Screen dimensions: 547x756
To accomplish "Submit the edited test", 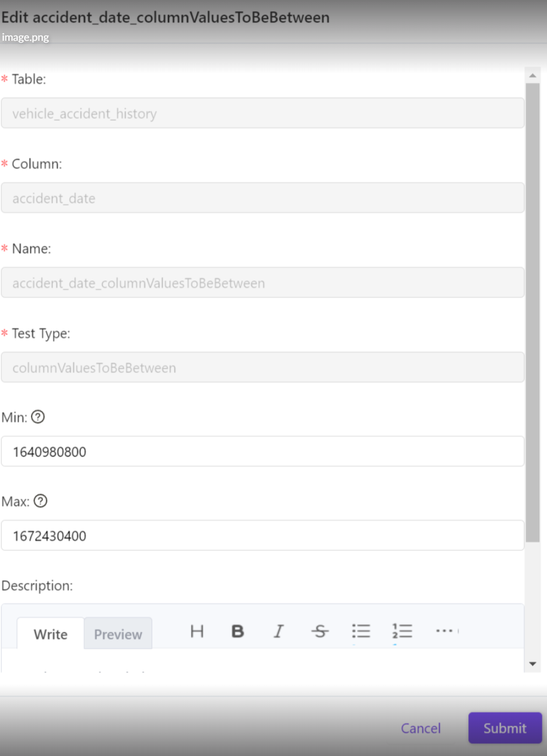I will 504,728.
